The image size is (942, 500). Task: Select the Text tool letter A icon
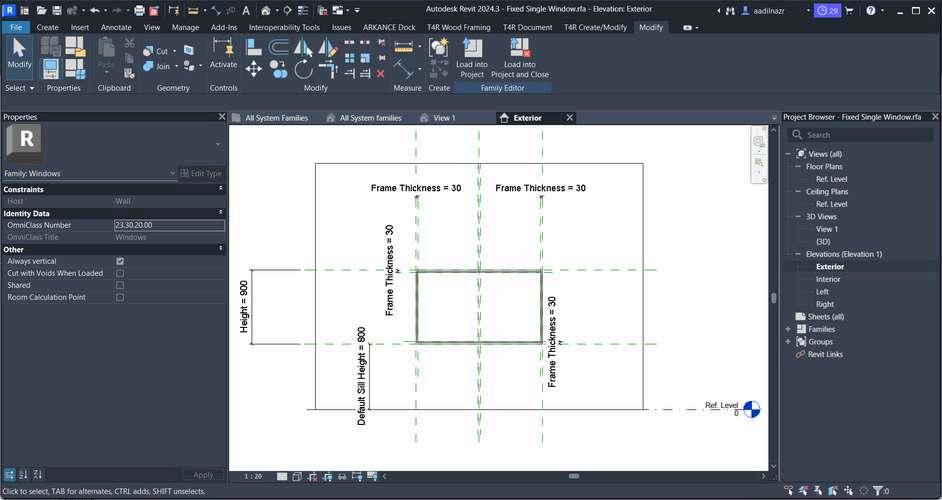coord(246,11)
